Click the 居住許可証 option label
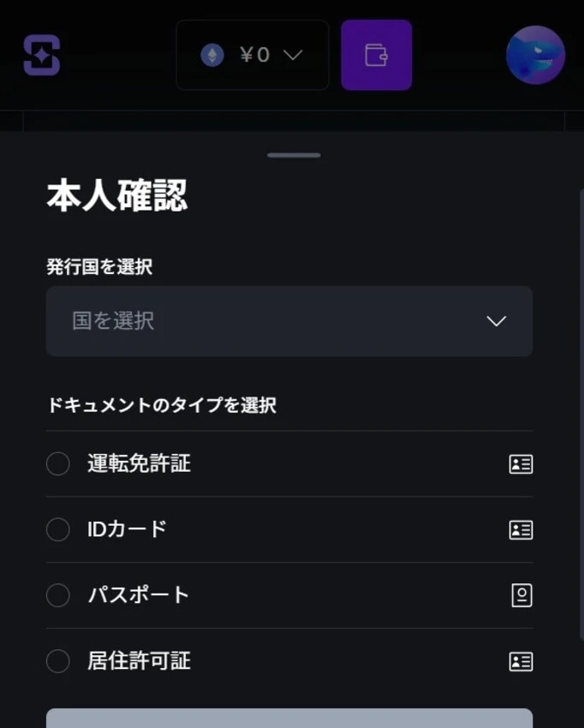Screen dimensions: 584x728 pyautogui.click(x=139, y=661)
